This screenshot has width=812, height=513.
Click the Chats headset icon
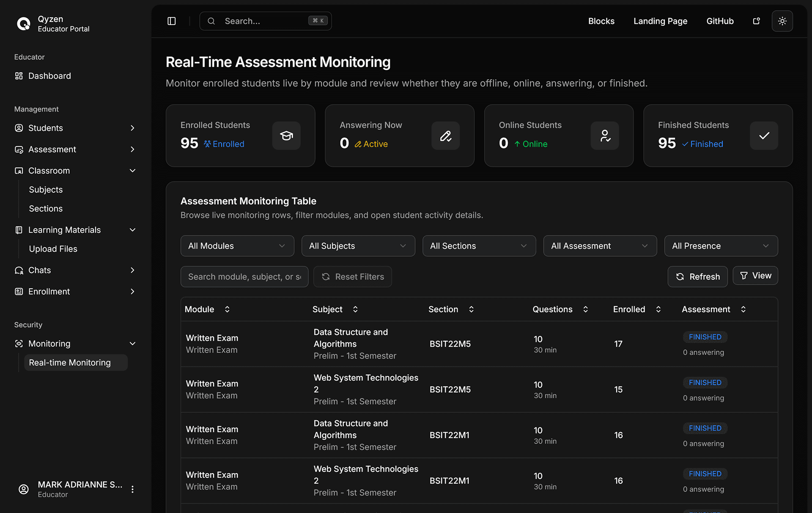[x=19, y=270]
